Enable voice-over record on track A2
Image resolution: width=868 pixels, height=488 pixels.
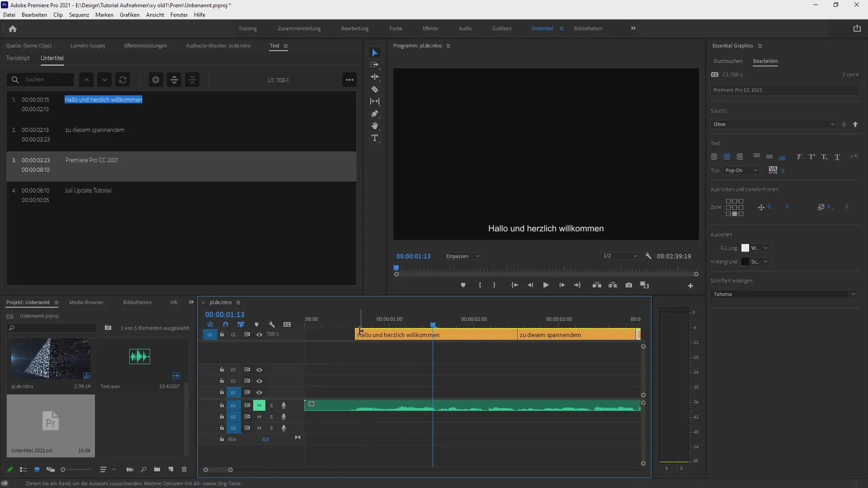pos(283,417)
